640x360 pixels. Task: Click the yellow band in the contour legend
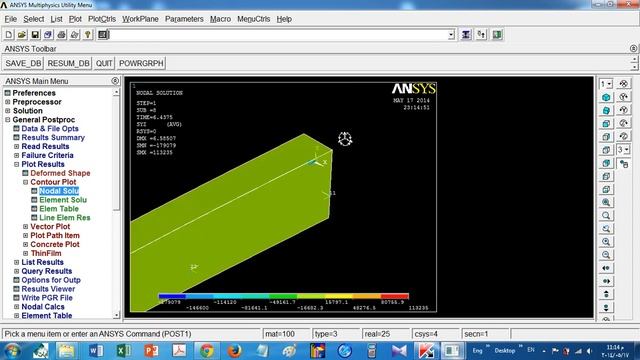[339, 296]
